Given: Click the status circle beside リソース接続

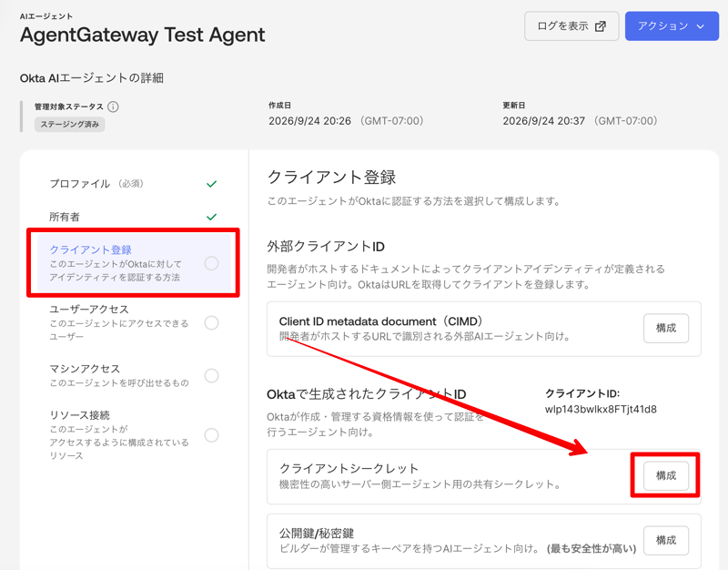Looking at the screenshot, I should pos(212,435).
